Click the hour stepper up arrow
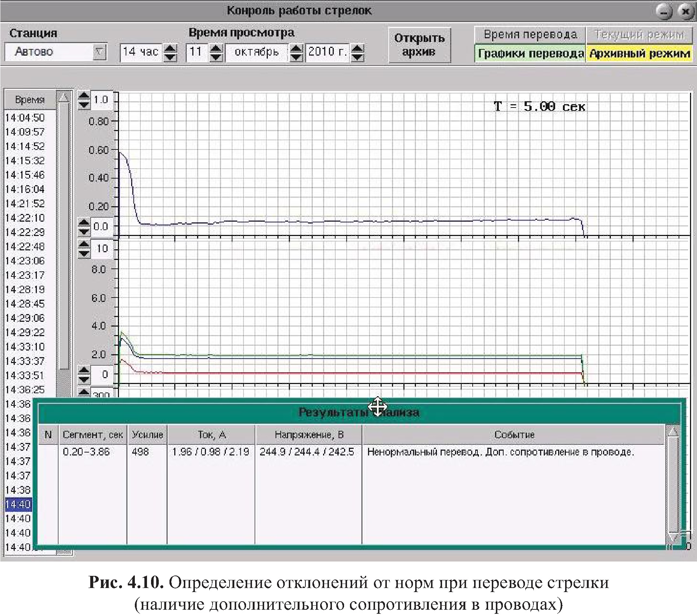 pos(170,48)
